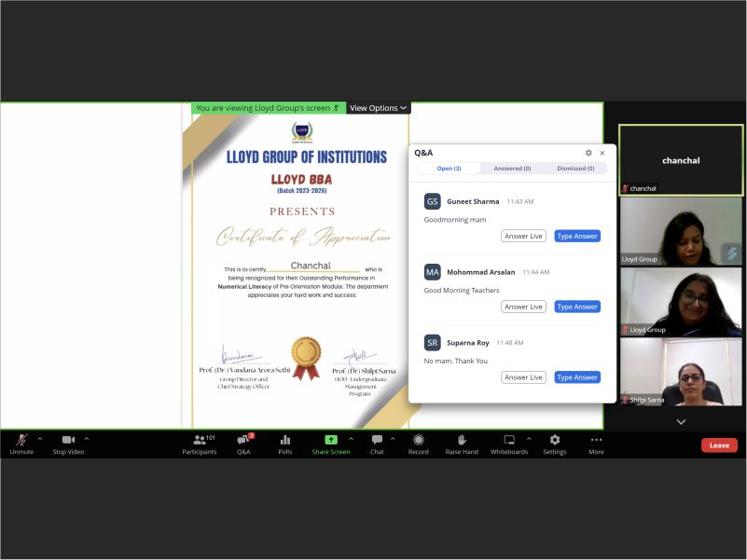
Task: Close the Q&A panel
Action: pos(602,153)
